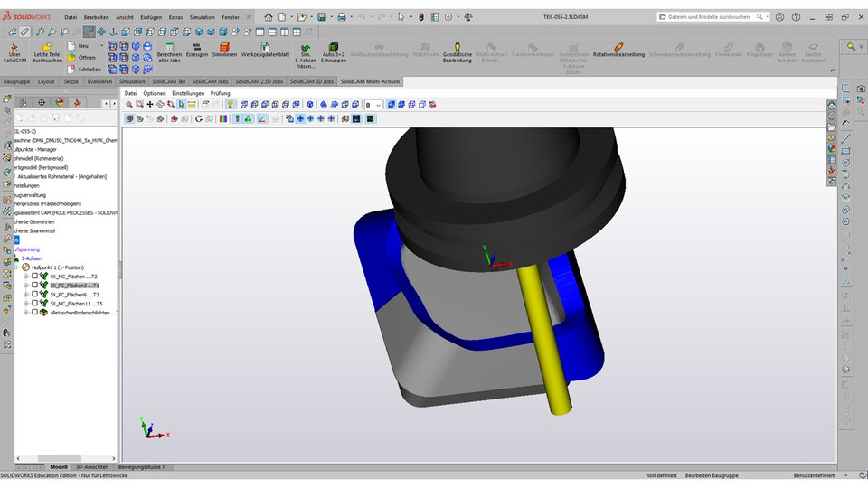
Task: Click the Dateien und Modelle search field
Action: click(709, 17)
